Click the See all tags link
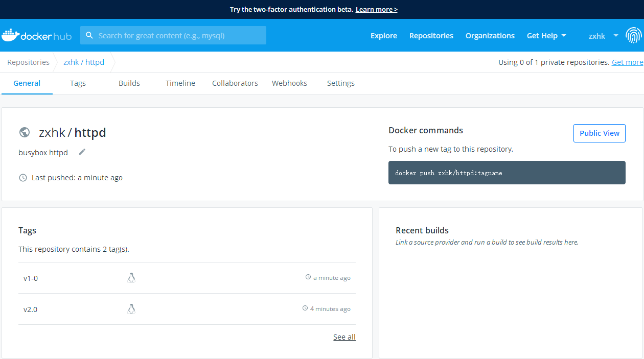The image size is (644, 359). click(x=344, y=337)
